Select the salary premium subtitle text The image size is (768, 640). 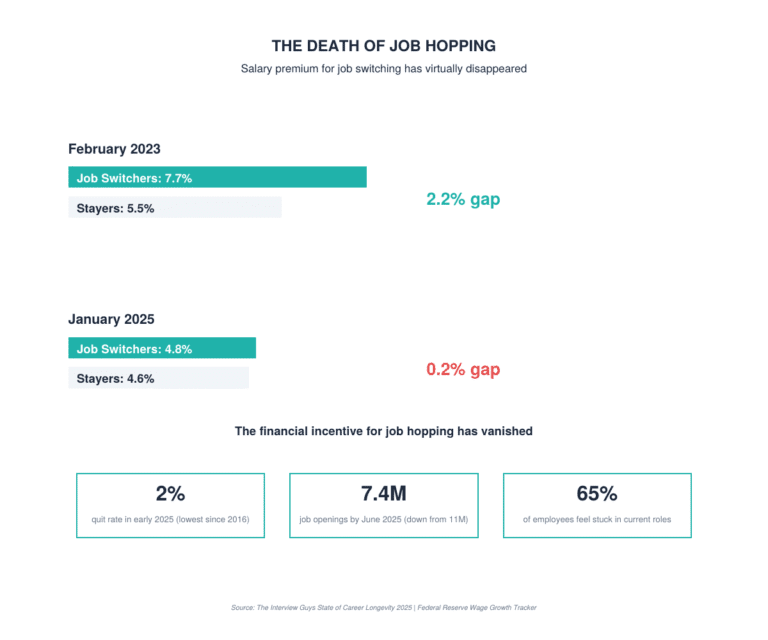(x=384, y=69)
